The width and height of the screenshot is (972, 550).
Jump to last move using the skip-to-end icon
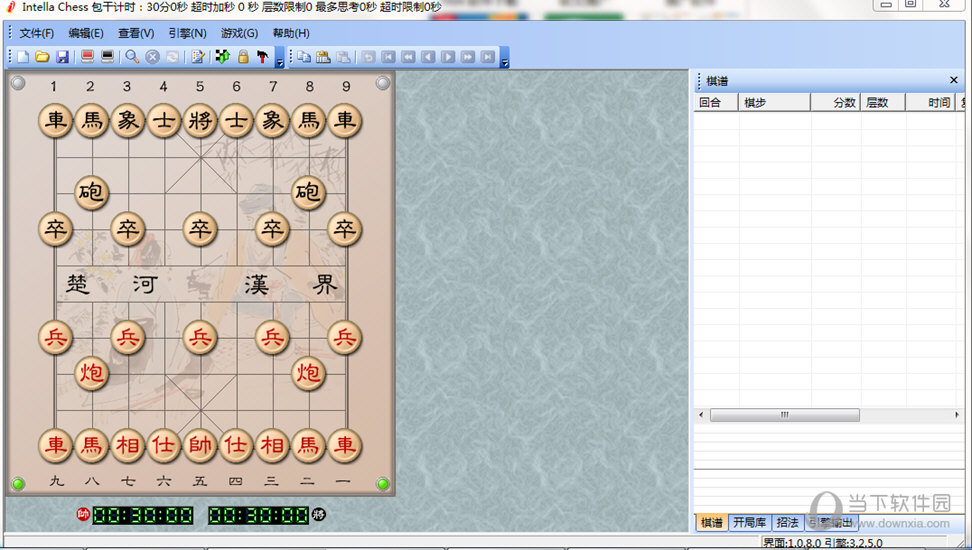pyautogui.click(x=487, y=57)
